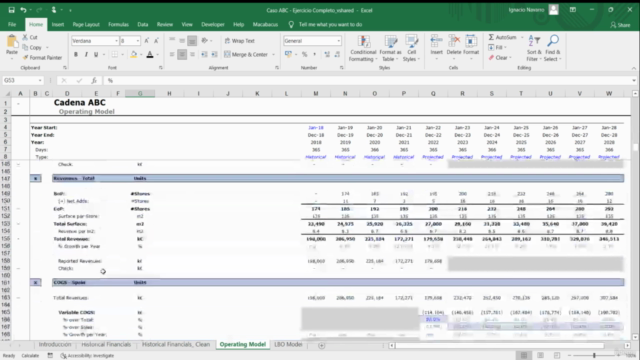Open the Sort & Filter menu

pos(534,48)
